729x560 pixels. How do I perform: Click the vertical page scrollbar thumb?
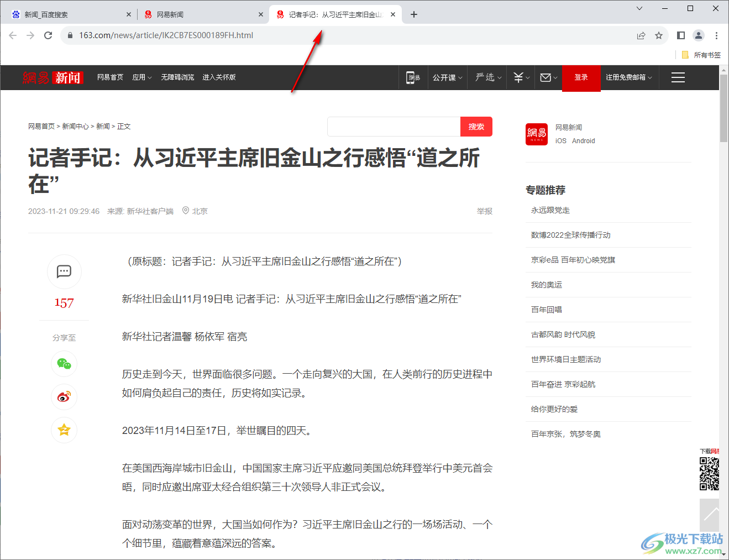coord(723,108)
